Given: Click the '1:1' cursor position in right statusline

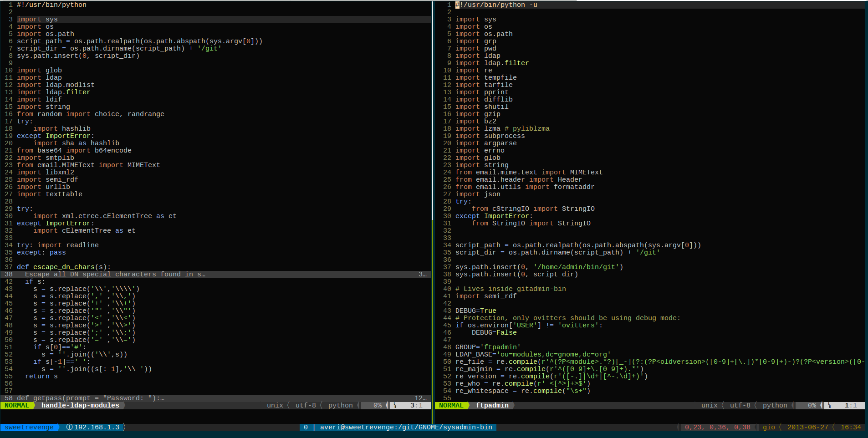Looking at the screenshot, I should (x=851, y=405).
